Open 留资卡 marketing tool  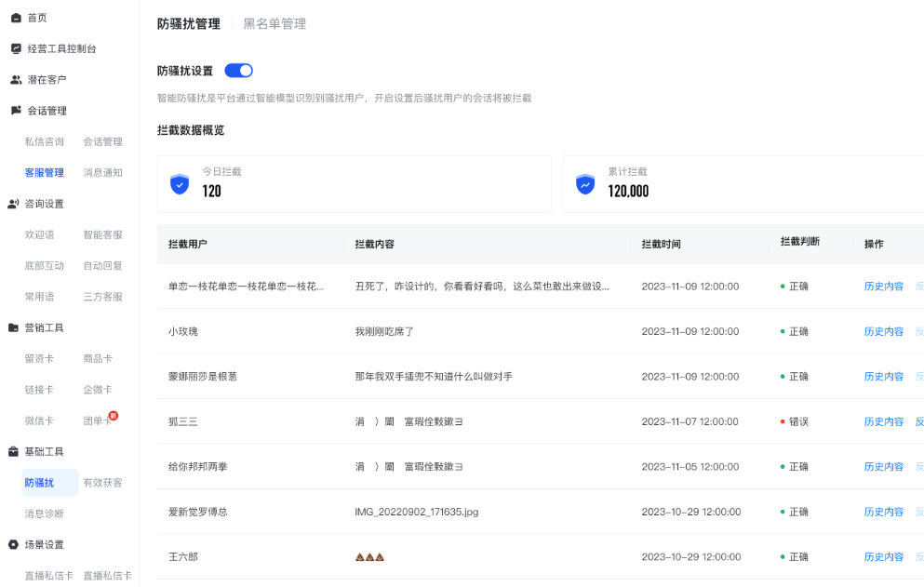pyautogui.click(x=39, y=358)
